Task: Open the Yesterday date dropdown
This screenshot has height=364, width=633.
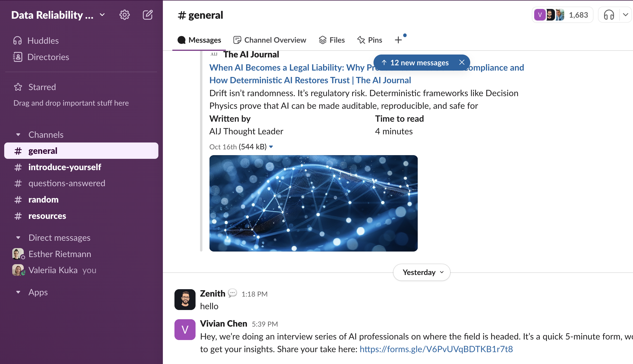Action: (x=422, y=272)
